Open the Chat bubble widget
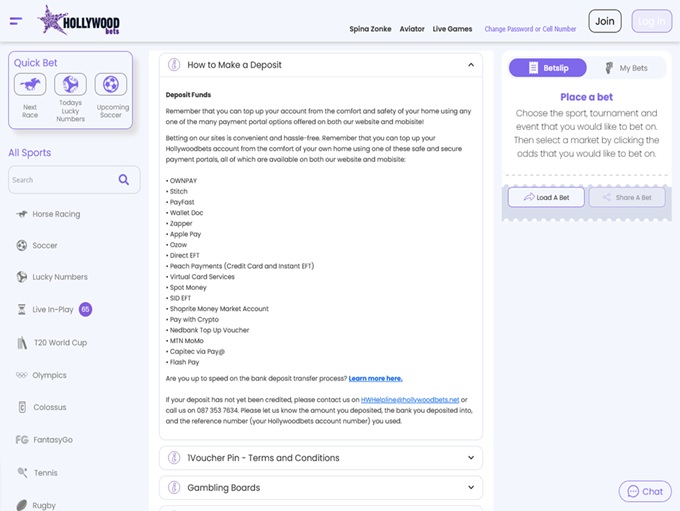The width and height of the screenshot is (680, 511). tap(645, 491)
